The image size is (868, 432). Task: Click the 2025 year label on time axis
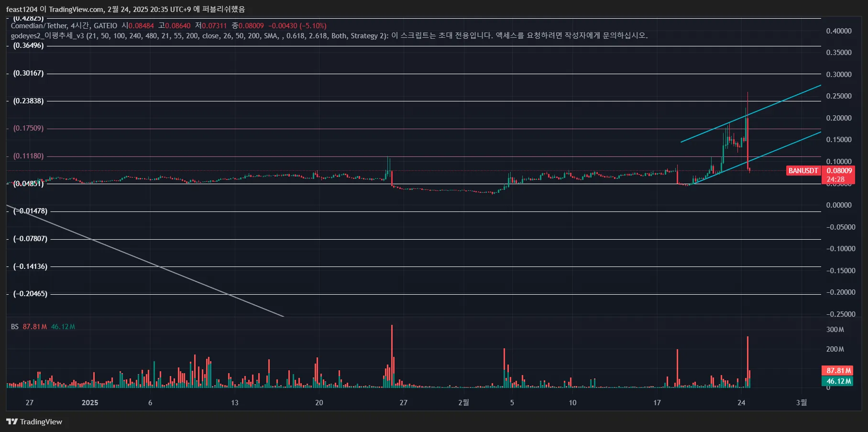click(90, 403)
